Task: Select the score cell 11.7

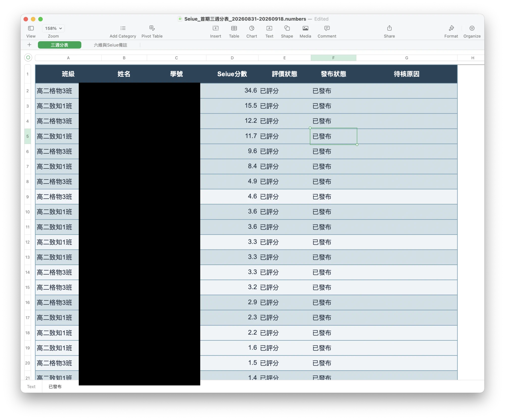Action: pos(232,136)
